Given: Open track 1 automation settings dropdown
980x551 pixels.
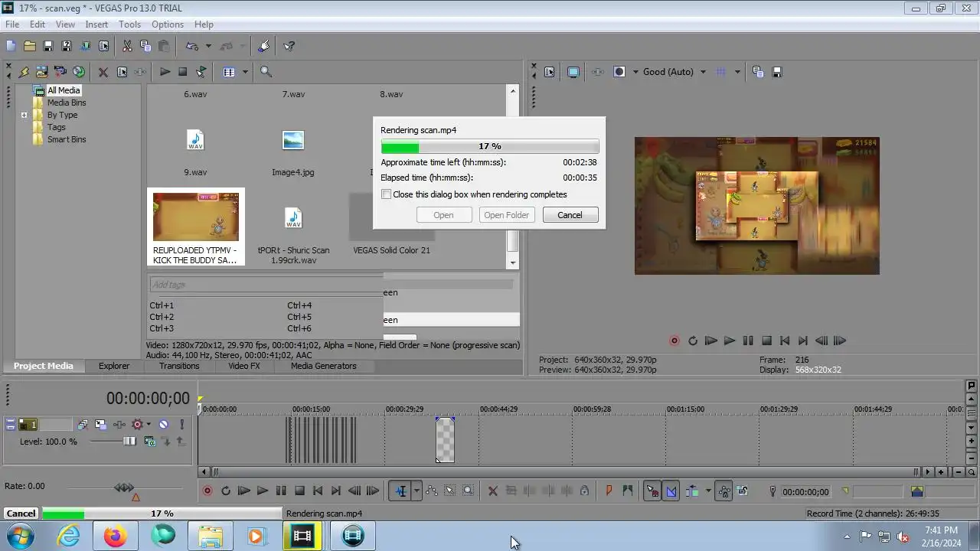Looking at the screenshot, I should [148, 425].
